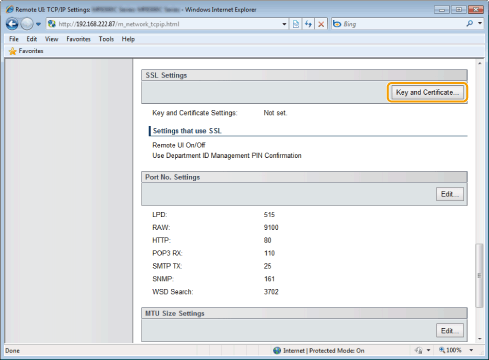
Task: Click the Compatibility View page icon
Action: (296, 24)
